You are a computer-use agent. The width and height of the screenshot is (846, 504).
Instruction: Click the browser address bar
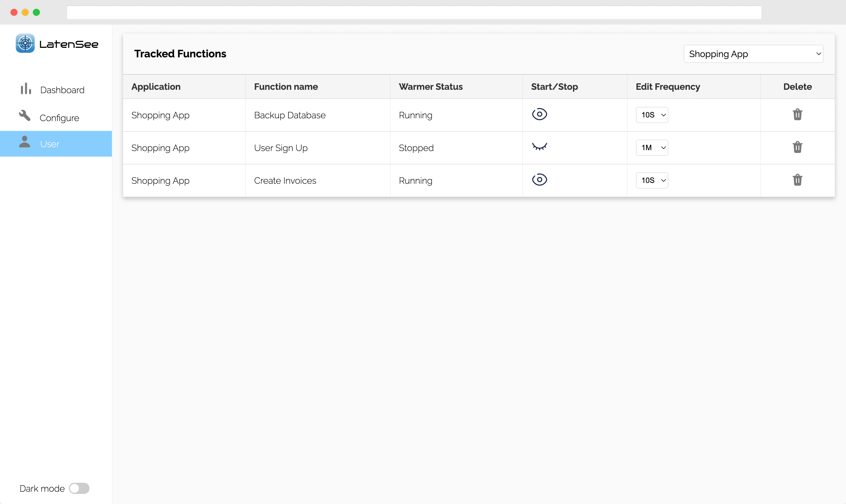tap(414, 13)
